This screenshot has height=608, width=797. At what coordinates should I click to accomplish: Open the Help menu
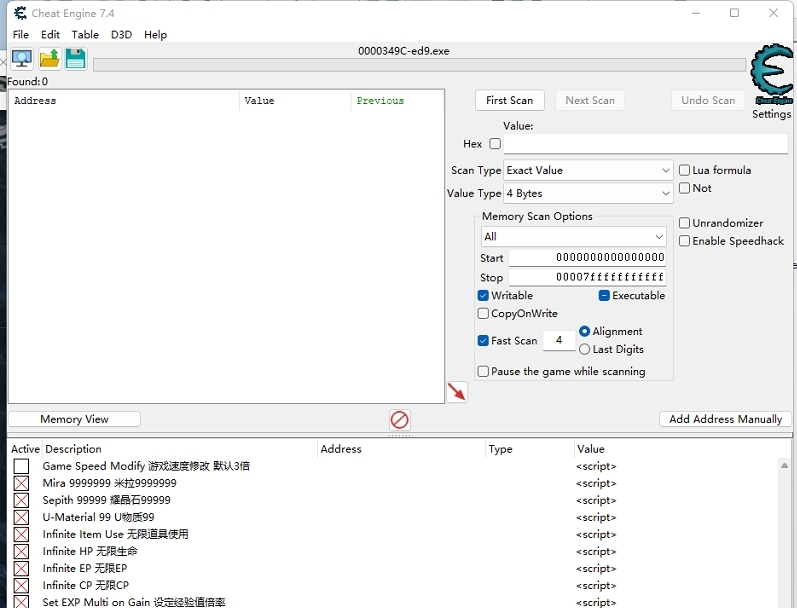click(155, 35)
